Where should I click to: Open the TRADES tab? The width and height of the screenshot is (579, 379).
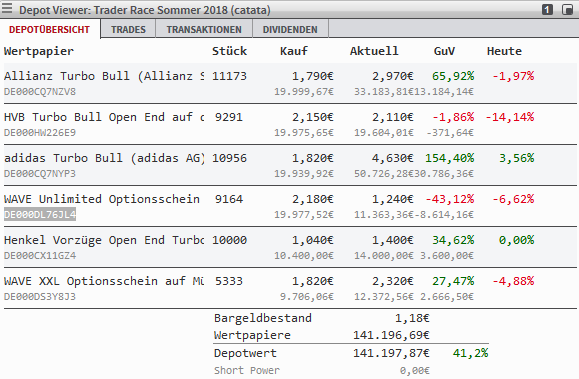(x=129, y=30)
